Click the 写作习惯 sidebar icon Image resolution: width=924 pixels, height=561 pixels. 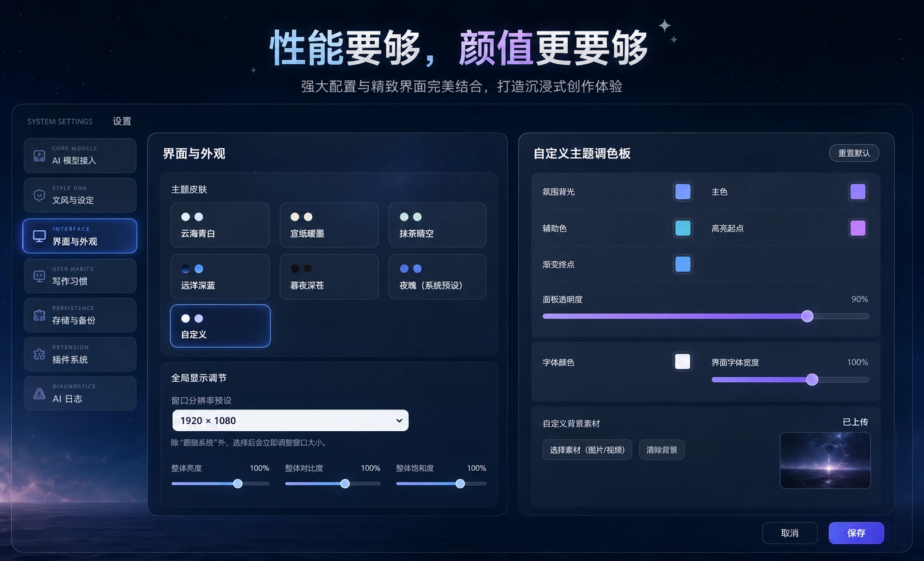tap(39, 276)
